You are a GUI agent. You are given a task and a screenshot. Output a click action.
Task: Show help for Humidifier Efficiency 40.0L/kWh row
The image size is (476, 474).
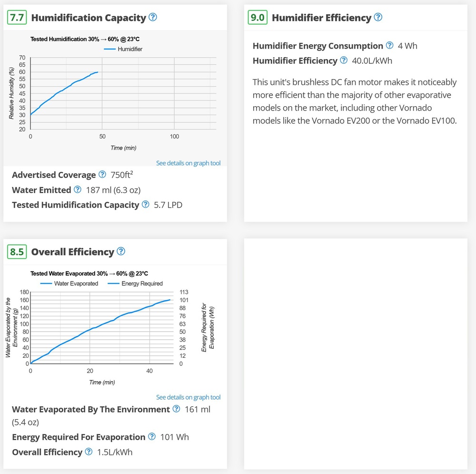click(344, 60)
